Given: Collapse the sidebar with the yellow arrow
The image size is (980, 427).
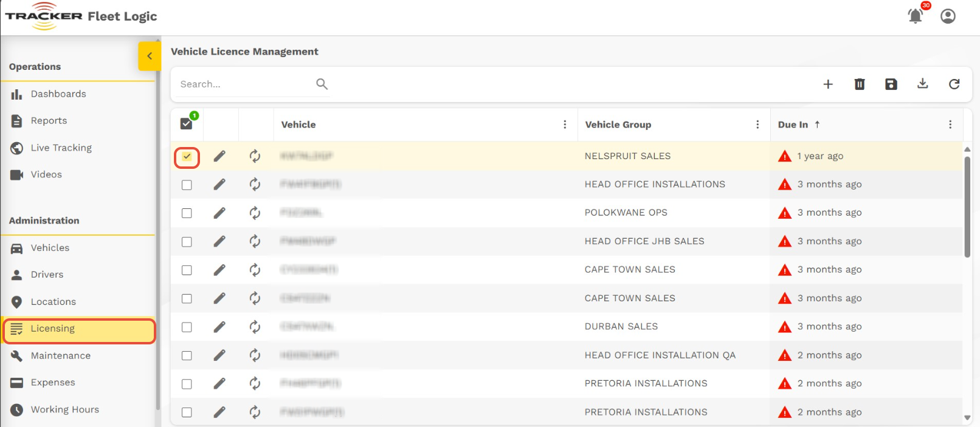Looking at the screenshot, I should 149,56.
